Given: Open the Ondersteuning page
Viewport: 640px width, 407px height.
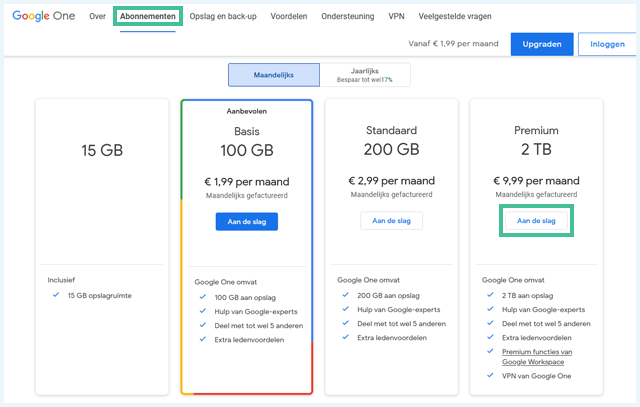Looking at the screenshot, I should point(348,16).
